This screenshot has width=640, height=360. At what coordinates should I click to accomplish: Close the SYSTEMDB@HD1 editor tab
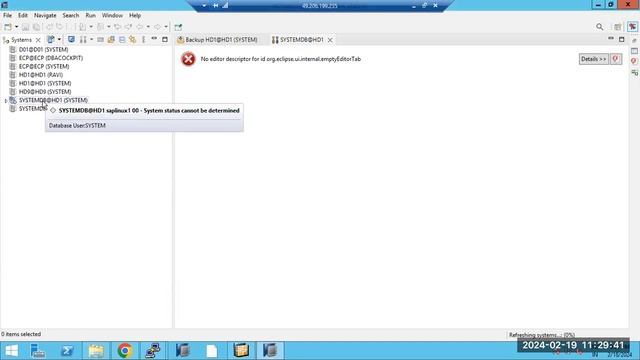330,40
